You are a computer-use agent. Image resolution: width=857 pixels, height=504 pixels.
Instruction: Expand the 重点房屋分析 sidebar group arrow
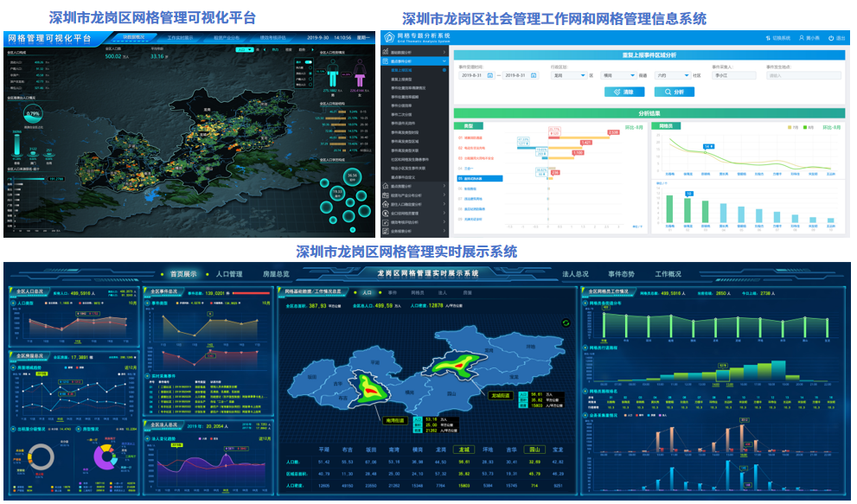(x=444, y=187)
